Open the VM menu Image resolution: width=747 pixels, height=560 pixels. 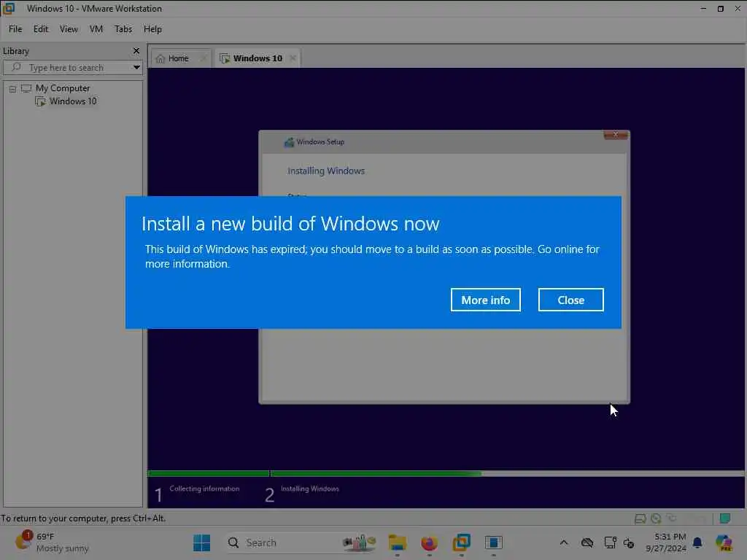tap(96, 29)
